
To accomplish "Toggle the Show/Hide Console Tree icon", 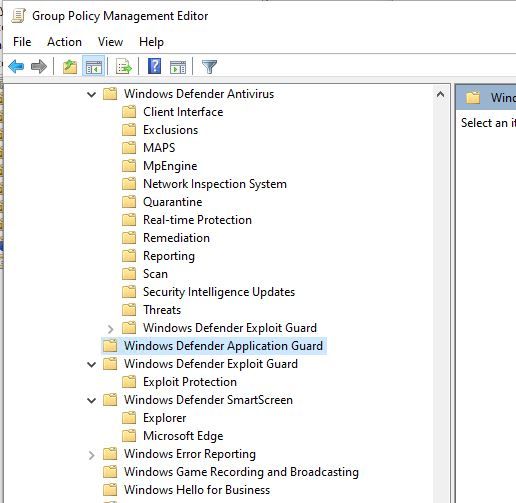I will coord(93,66).
